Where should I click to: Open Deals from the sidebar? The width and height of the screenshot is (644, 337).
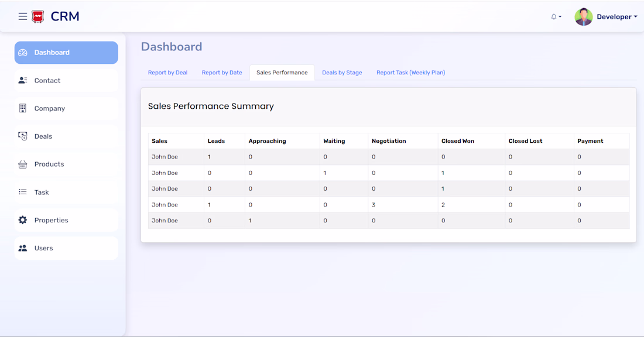pos(66,136)
